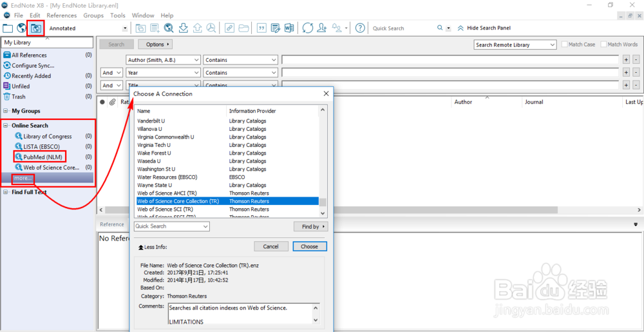Open the References menu
This screenshot has width=644, height=332.
[x=62, y=15]
